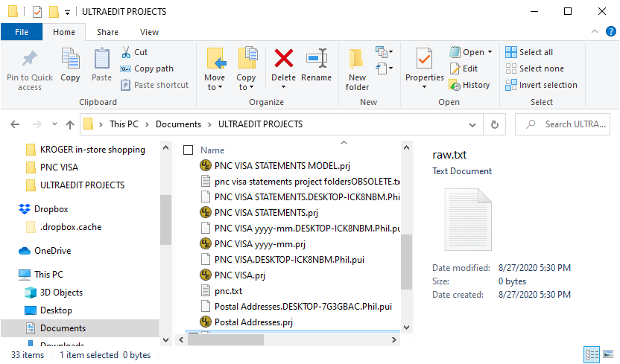620x364 pixels.
Task: Refresh the current folder view
Action: click(494, 124)
